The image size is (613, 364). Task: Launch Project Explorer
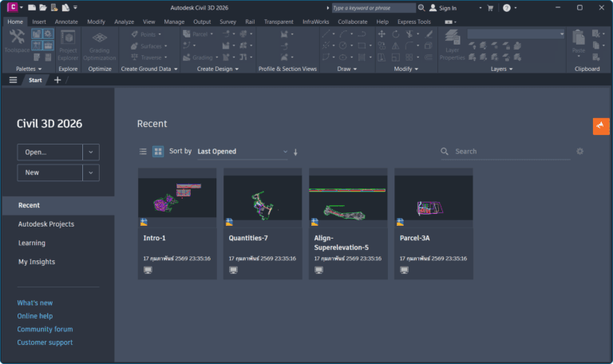point(68,45)
